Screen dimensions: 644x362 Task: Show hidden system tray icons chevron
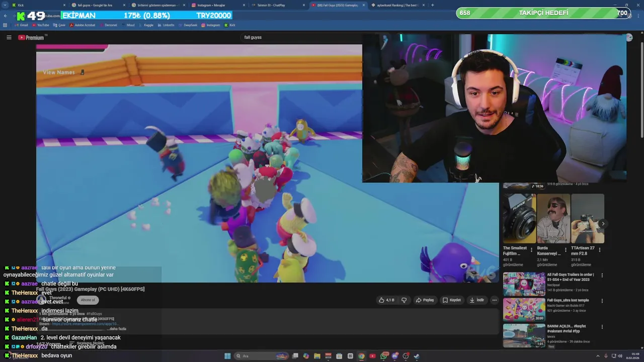coord(598,356)
